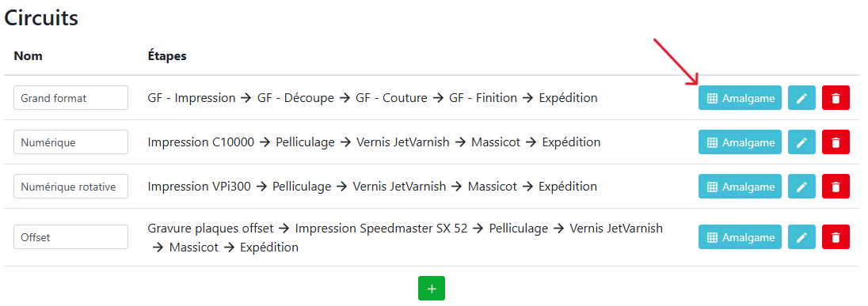Select the Numérique name input field

click(70, 142)
